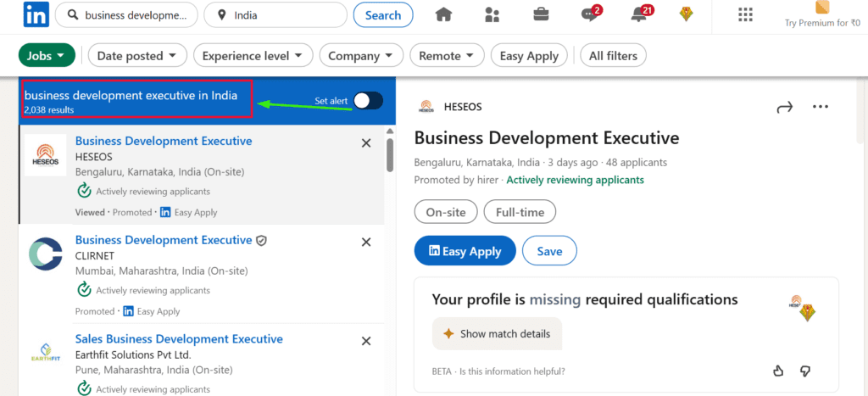Open the profile avatar menu

pos(687,15)
